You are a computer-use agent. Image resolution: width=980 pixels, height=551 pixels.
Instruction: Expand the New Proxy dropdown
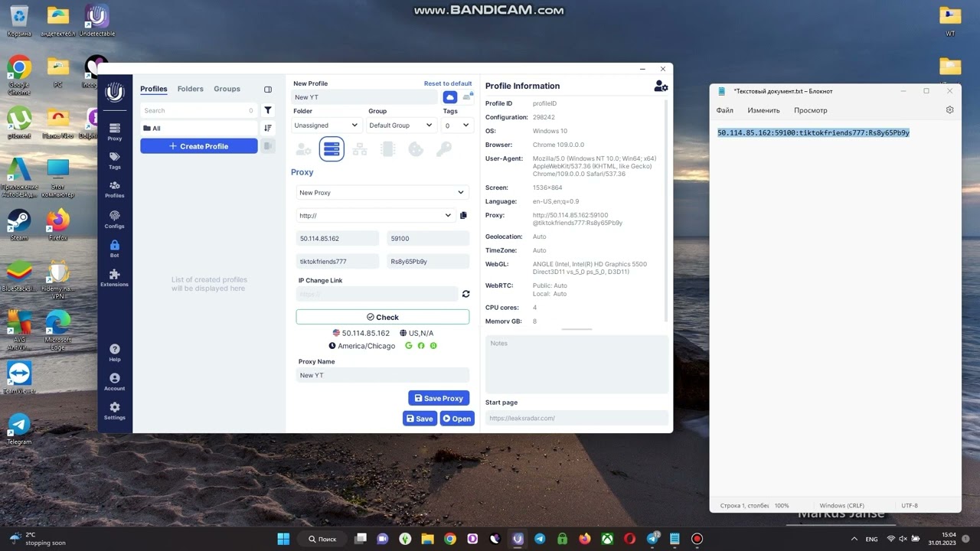(382, 193)
